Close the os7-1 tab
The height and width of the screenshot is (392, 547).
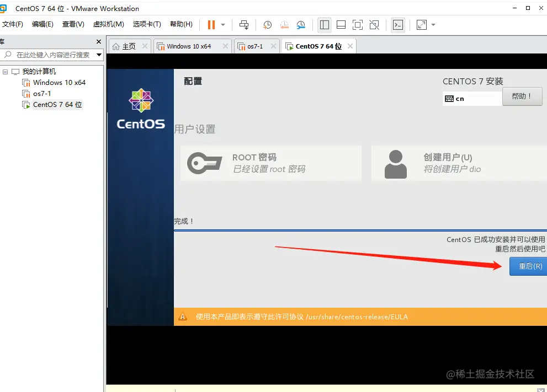coord(274,46)
